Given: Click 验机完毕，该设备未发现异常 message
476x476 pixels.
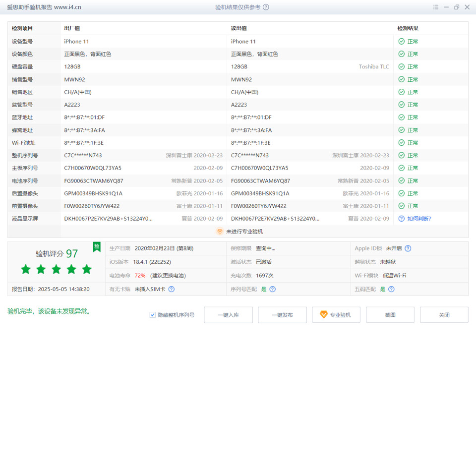Looking at the screenshot, I should [49, 311].
